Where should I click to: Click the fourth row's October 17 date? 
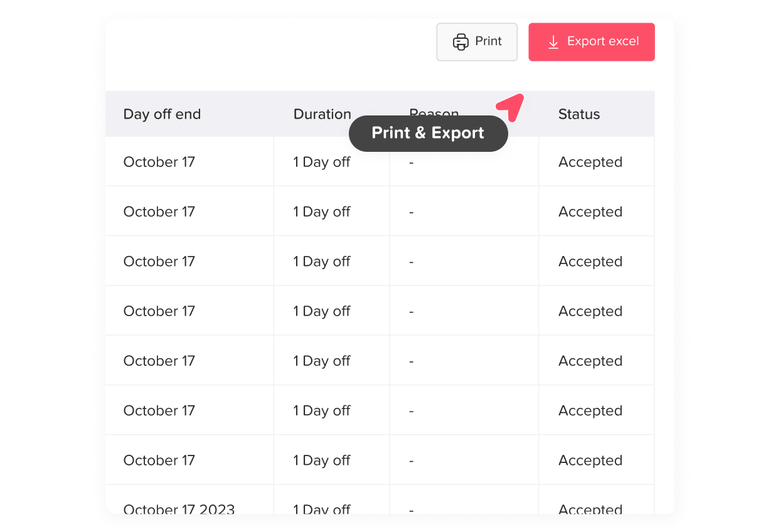159,311
